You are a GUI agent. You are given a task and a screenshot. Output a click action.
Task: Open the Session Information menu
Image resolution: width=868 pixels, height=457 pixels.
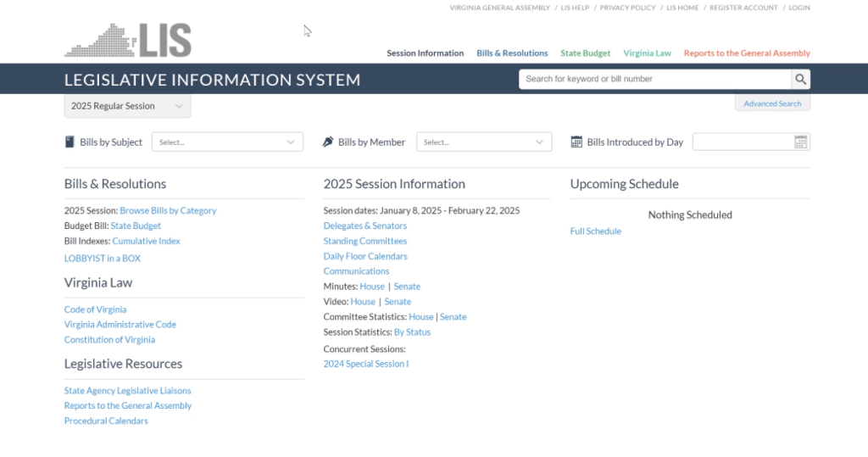[x=426, y=53]
